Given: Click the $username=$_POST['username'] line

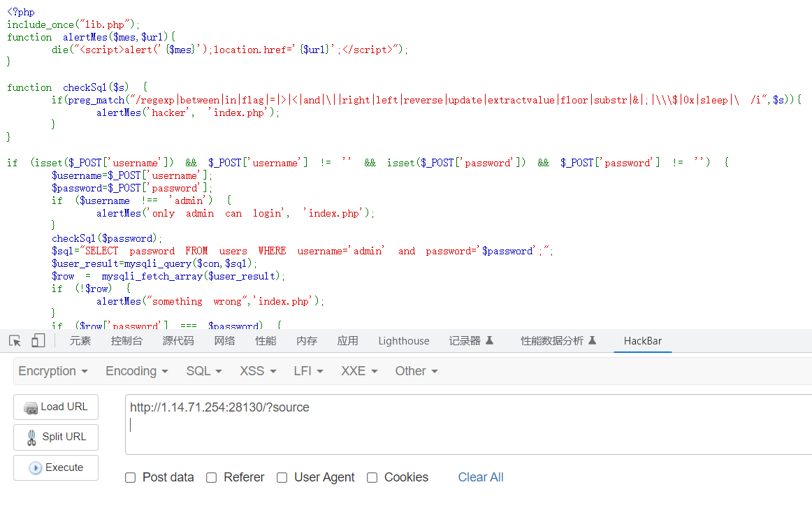Looking at the screenshot, I should coord(132,175).
